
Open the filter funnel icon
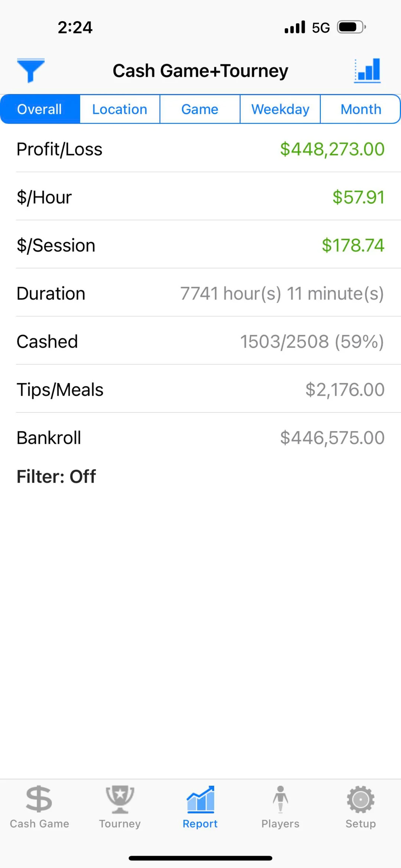[x=30, y=70]
